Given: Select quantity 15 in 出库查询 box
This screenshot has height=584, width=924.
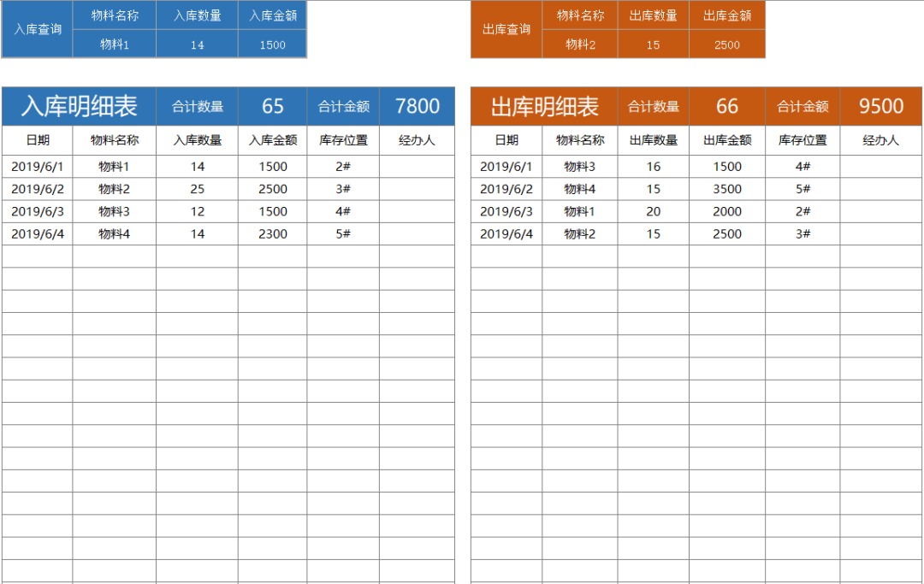Looking at the screenshot, I should coord(653,44).
